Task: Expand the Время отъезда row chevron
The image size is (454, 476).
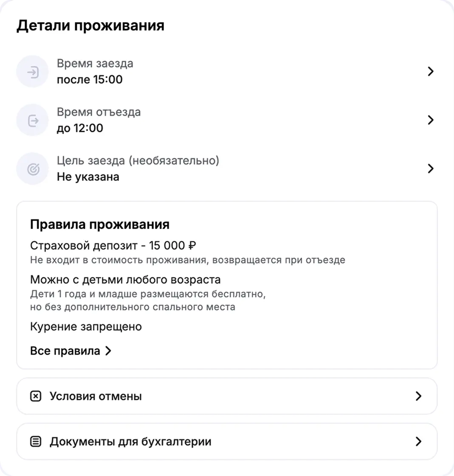Action: pos(430,120)
